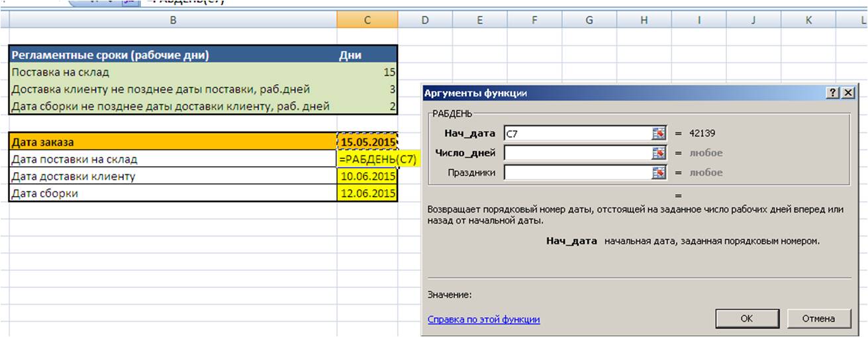The height and width of the screenshot is (337, 868).
Task: Click range selector icon for Число_дней field
Action: 658,154
